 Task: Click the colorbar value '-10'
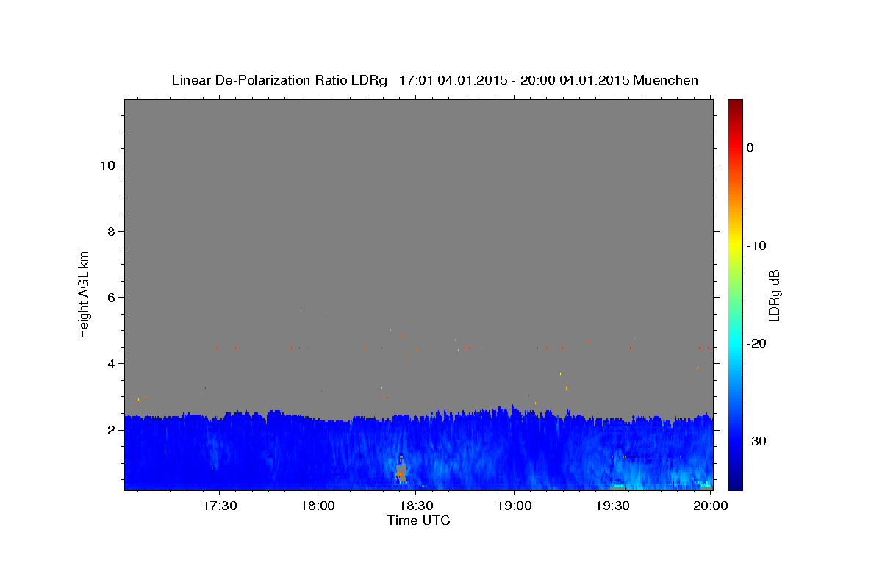coord(756,245)
